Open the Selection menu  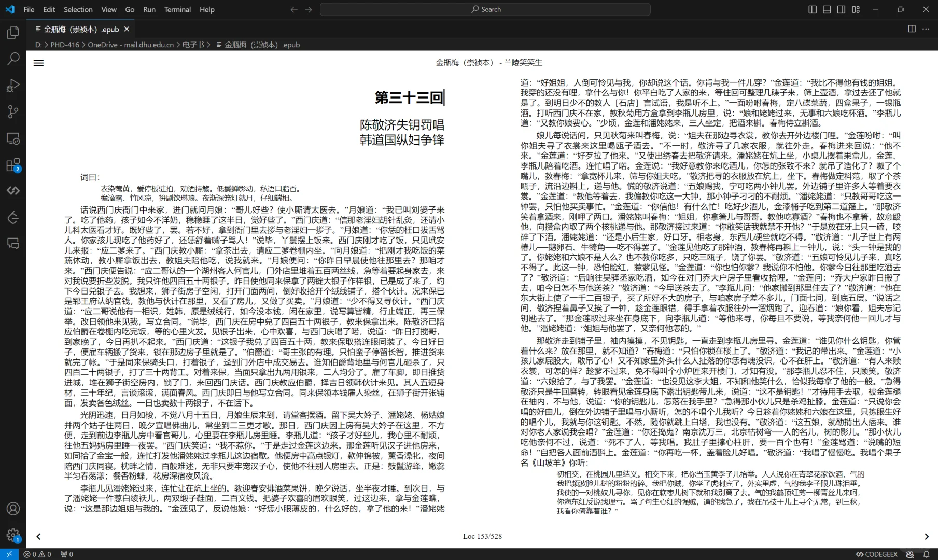pyautogui.click(x=78, y=9)
